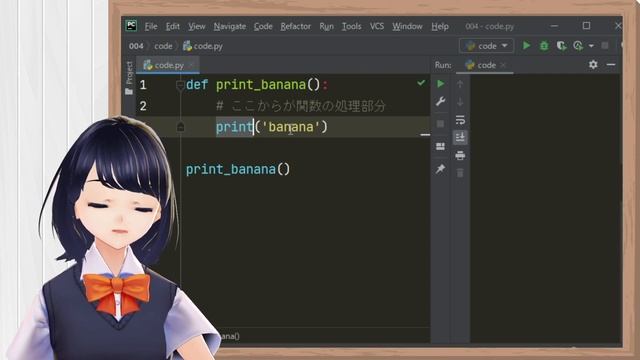The width and height of the screenshot is (640, 360).
Task: Click the Japanese comment on line 2
Action: 300,106
